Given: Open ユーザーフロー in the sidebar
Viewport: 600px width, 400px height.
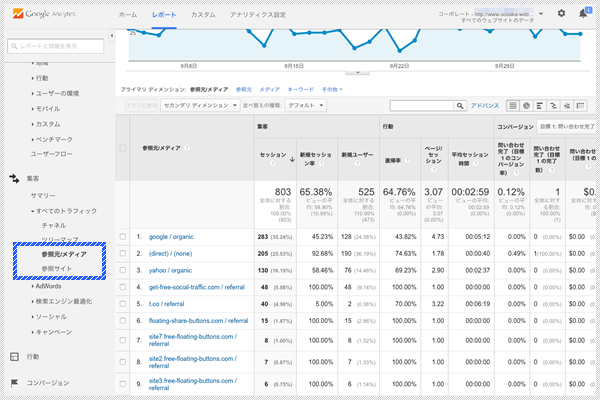Looking at the screenshot, I should [x=51, y=154].
